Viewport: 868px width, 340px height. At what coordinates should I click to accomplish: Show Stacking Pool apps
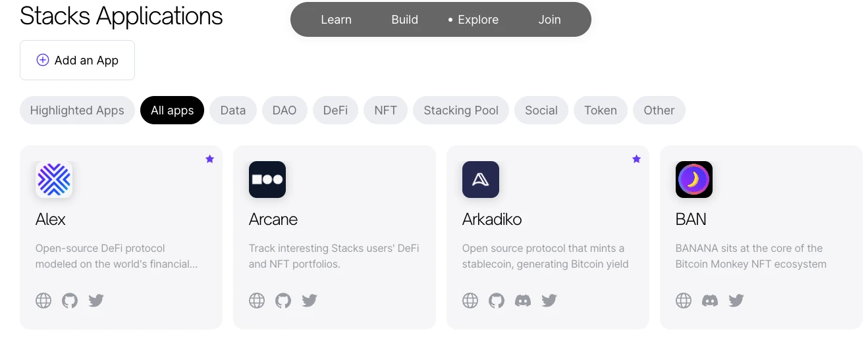pyautogui.click(x=461, y=110)
